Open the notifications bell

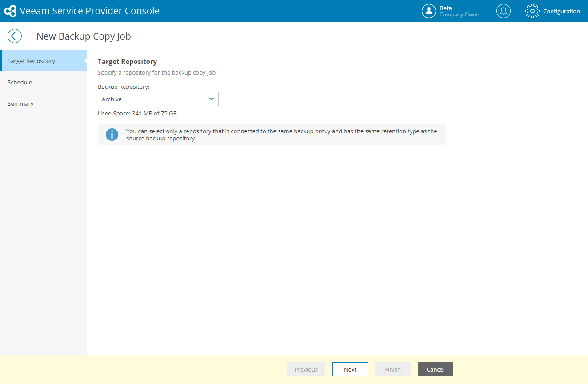coord(504,11)
